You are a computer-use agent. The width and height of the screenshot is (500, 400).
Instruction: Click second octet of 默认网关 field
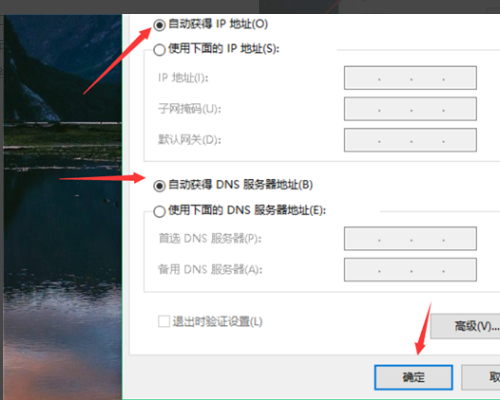395,140
